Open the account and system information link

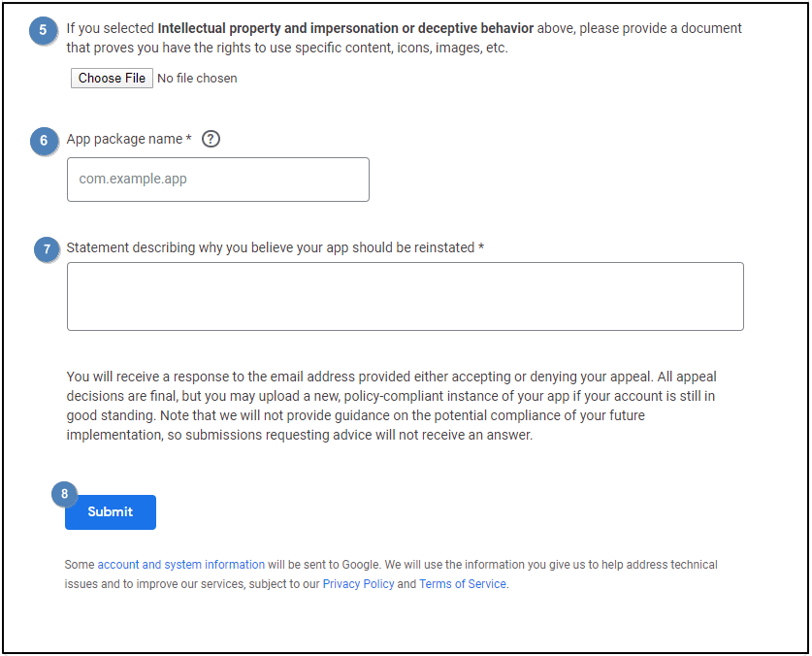coord(180,564)
